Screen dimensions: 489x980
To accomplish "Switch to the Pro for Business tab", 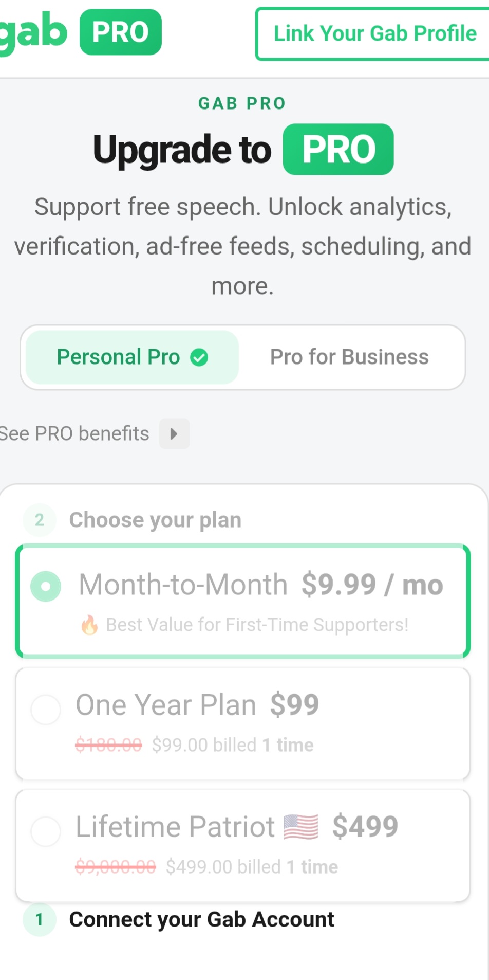I will [x=349, y=357].
